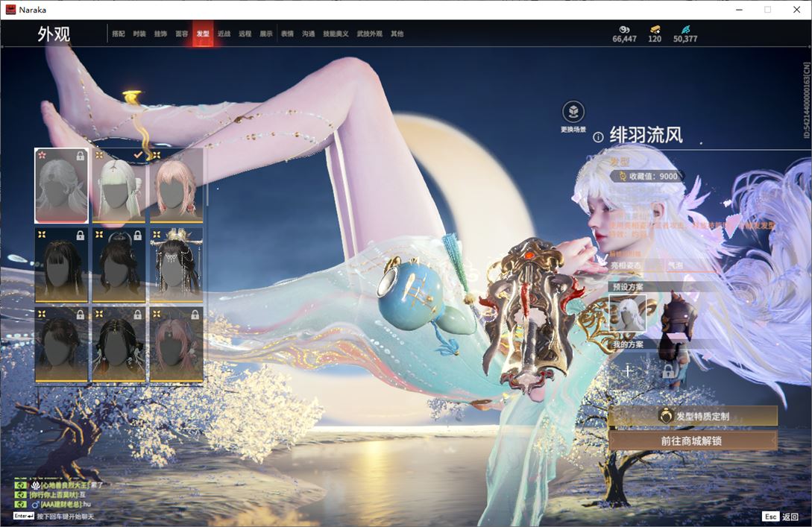Click the 预设方案 section header
Viewport: 812px width, 527px height.
(x=628, y=286)
